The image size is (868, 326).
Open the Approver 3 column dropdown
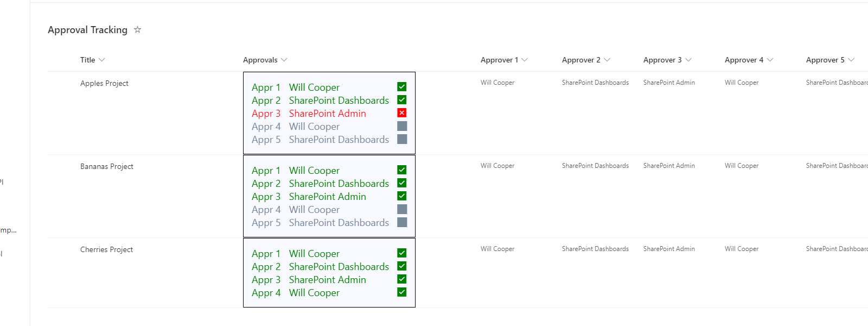(x=689, y=60)
